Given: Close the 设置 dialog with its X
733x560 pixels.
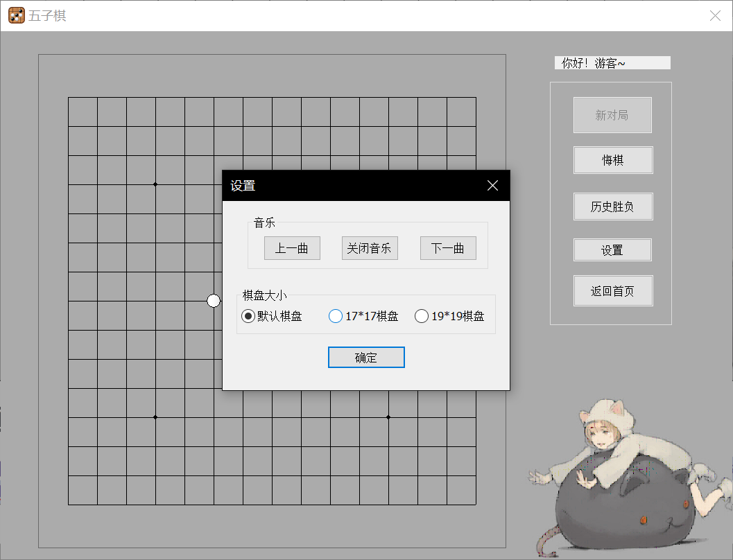Looking at the screenshot, I should click(492, 186).
